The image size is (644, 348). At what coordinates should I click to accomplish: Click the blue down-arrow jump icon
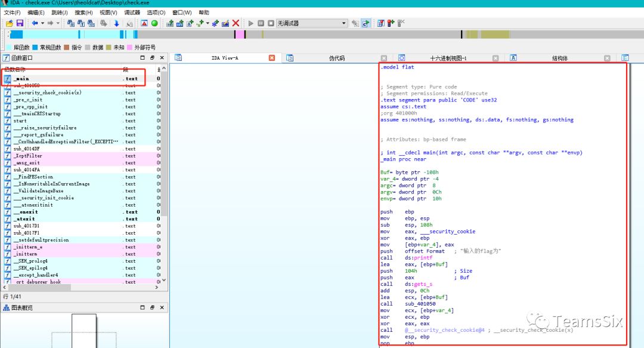pos(116,23)
